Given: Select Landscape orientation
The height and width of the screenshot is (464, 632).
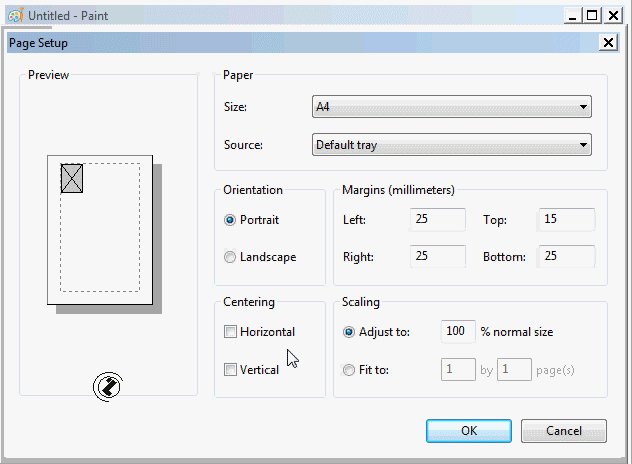Looking at the screenshot, I should click(x=231, y=257).
